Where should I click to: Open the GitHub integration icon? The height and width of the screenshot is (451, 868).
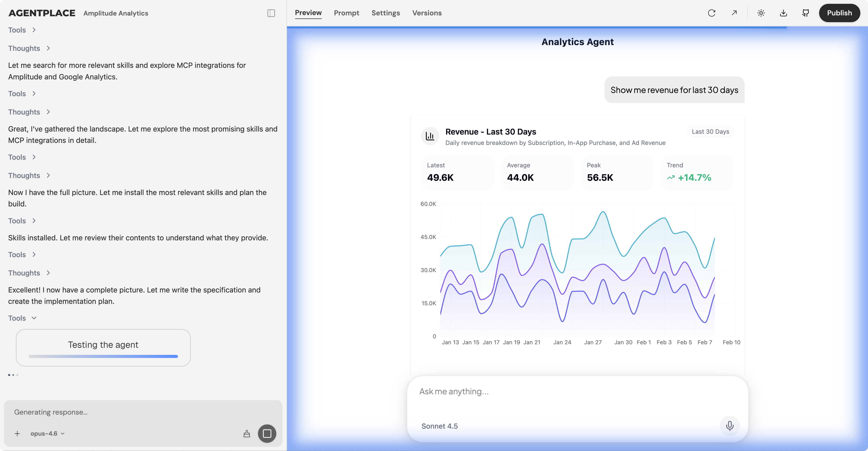(x=805, y=13)
